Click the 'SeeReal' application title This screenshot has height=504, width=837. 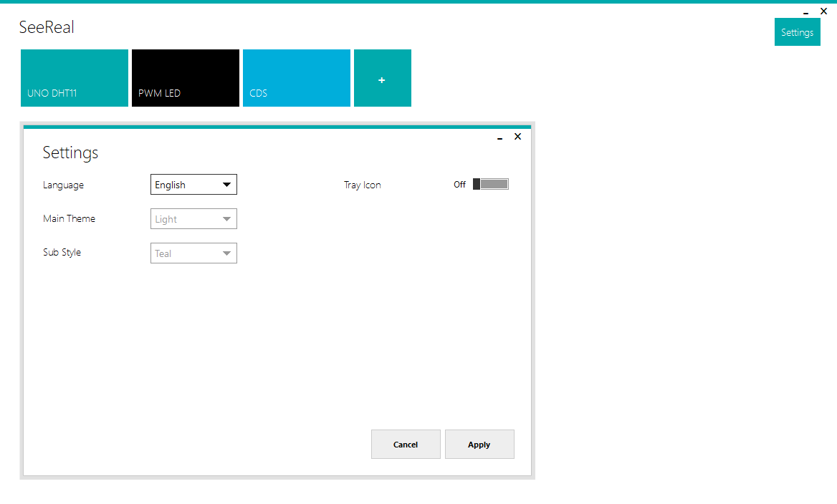pyautogui.click(x=47, y=27)
